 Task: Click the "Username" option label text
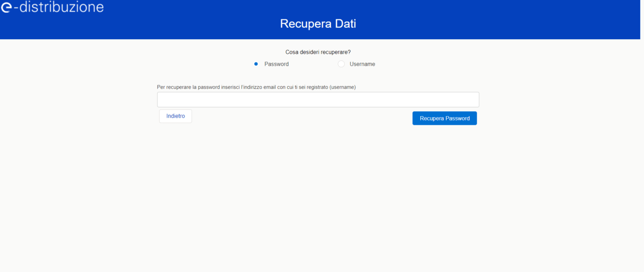(362, 64)
